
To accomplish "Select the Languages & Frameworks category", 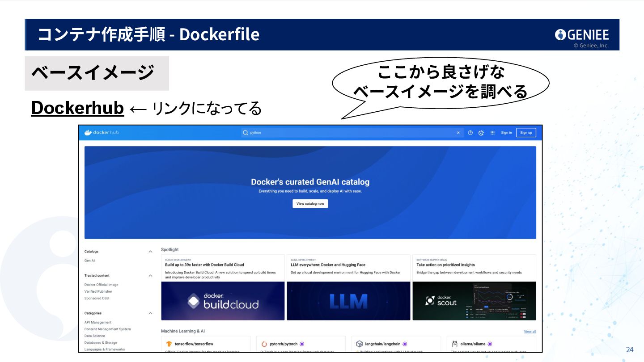I will pyautogui.click(x=105, y=349).
